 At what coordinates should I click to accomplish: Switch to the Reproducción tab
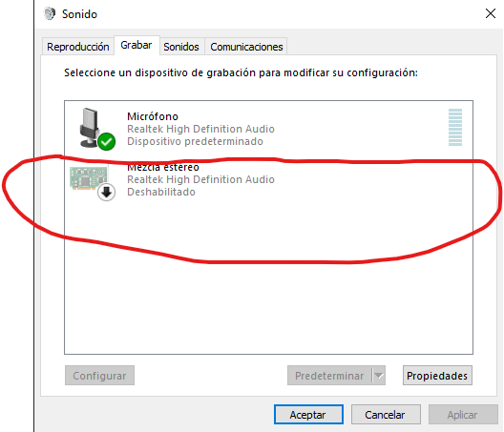(x=78, y=47)
